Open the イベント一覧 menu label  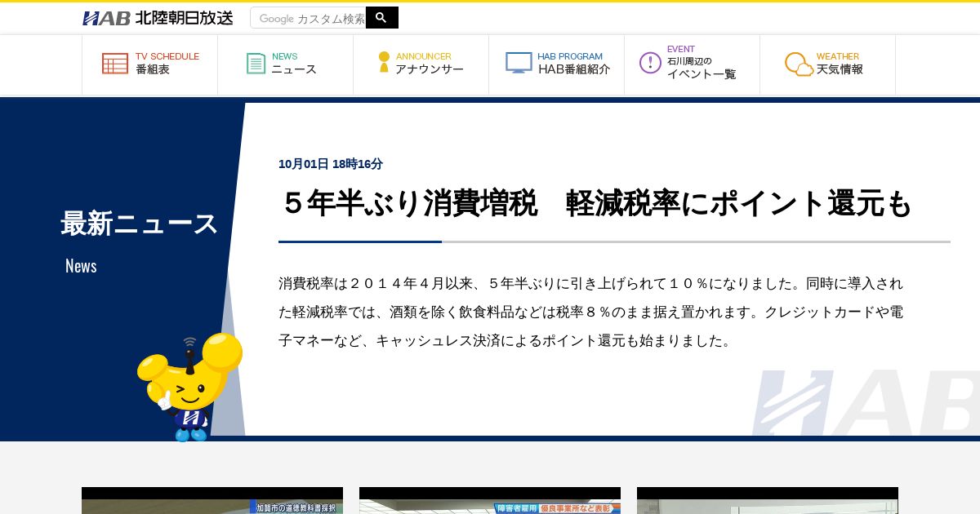click(x=702, y=74)
